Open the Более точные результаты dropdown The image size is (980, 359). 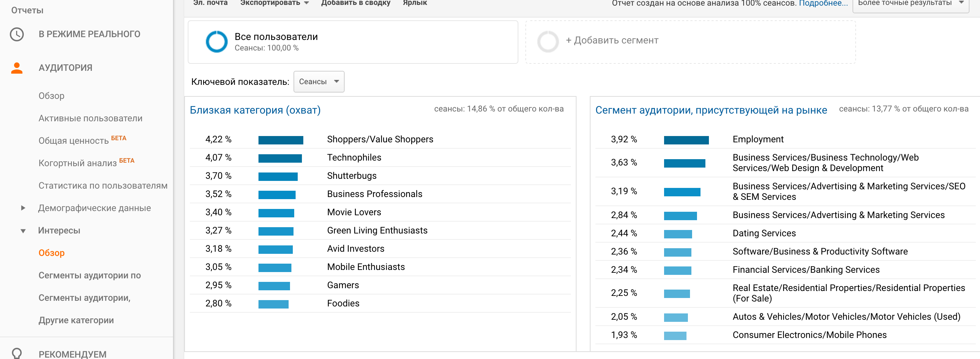(x=910, y=4)
